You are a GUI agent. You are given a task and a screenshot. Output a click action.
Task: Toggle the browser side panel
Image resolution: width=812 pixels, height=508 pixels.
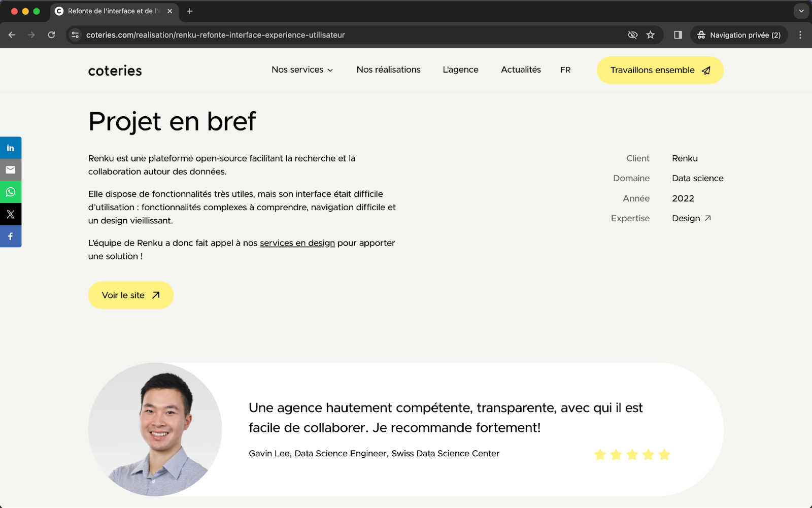(678, 35)
